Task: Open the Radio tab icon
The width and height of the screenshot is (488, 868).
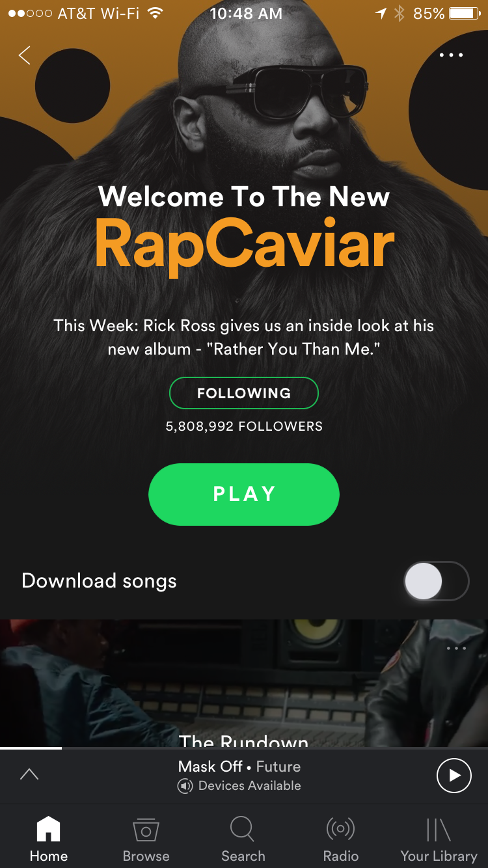Action: (x=340, y=829)
